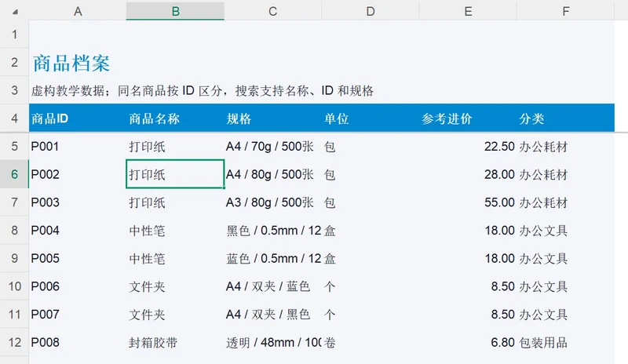Select cell P007
This screenshot has height=364, width=628.
point(78,315)
